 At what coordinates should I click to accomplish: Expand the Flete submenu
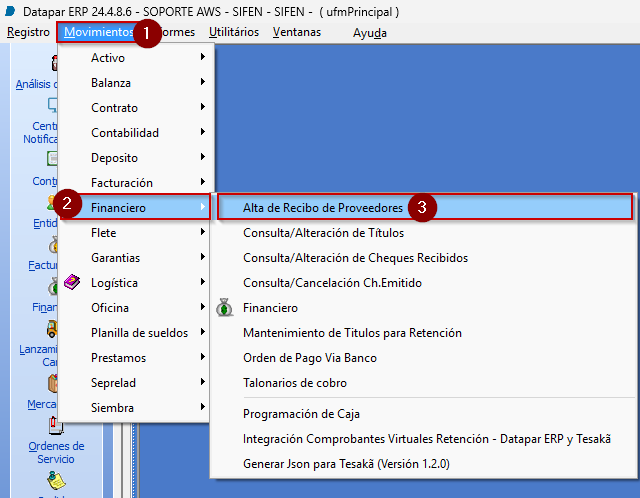tap(136, 233)
